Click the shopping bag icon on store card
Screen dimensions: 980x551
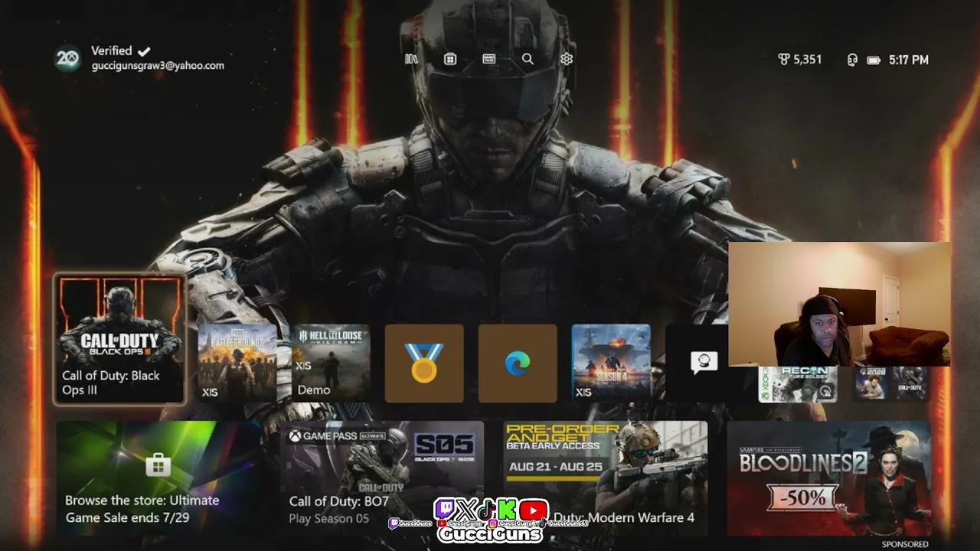[158, 465]
